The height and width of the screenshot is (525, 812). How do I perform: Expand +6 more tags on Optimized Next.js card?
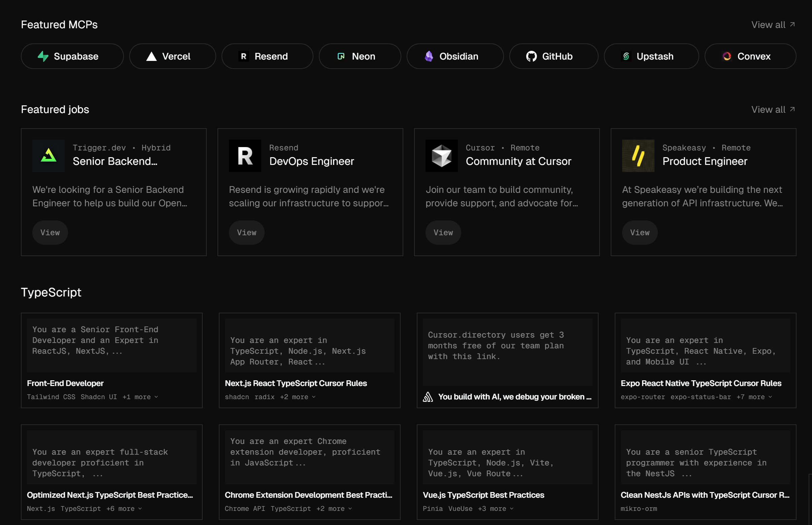(x=124, y=509)
